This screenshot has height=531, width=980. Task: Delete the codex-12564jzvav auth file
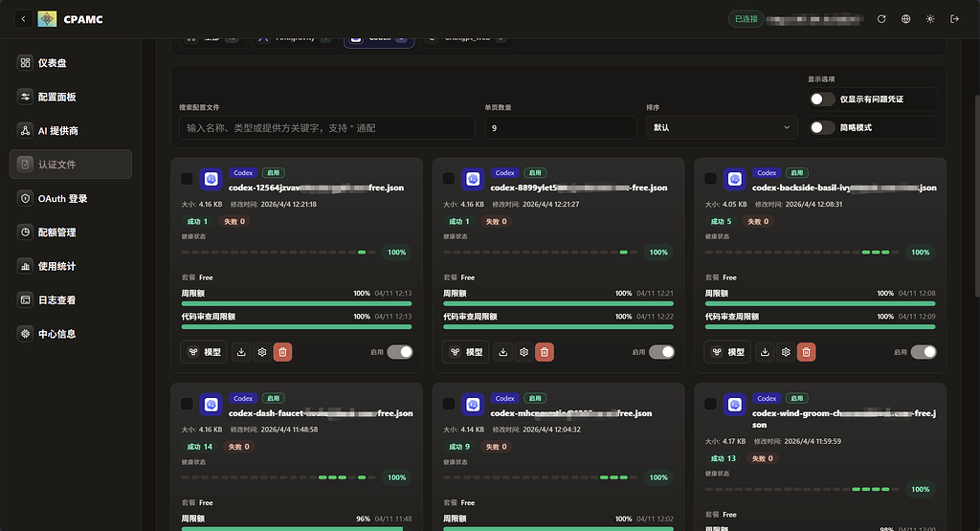tap(282, 352)
